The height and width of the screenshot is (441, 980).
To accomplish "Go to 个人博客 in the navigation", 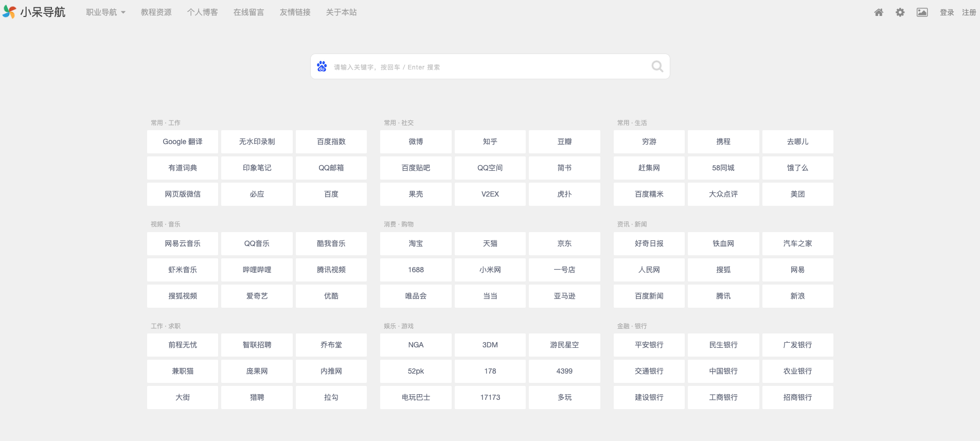I will click(203, 12).
